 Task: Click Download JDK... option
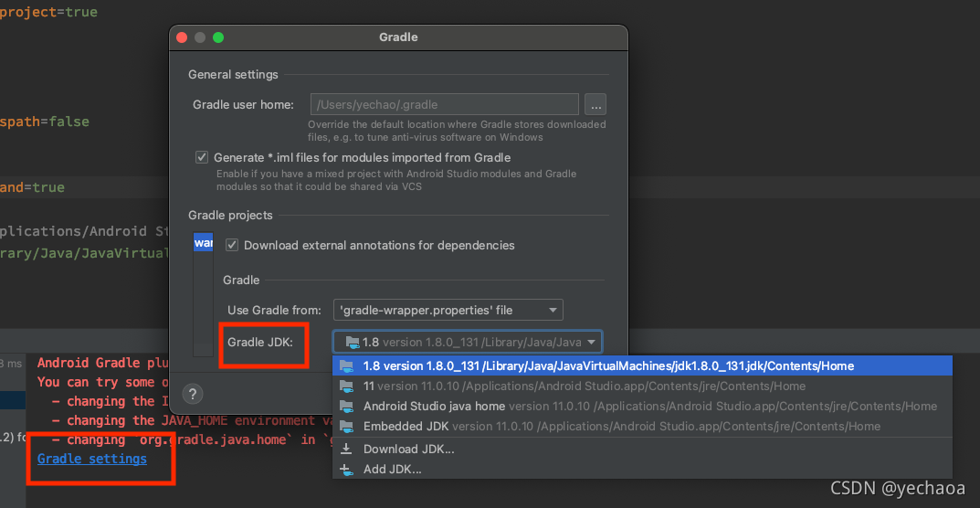coord(642,449)
